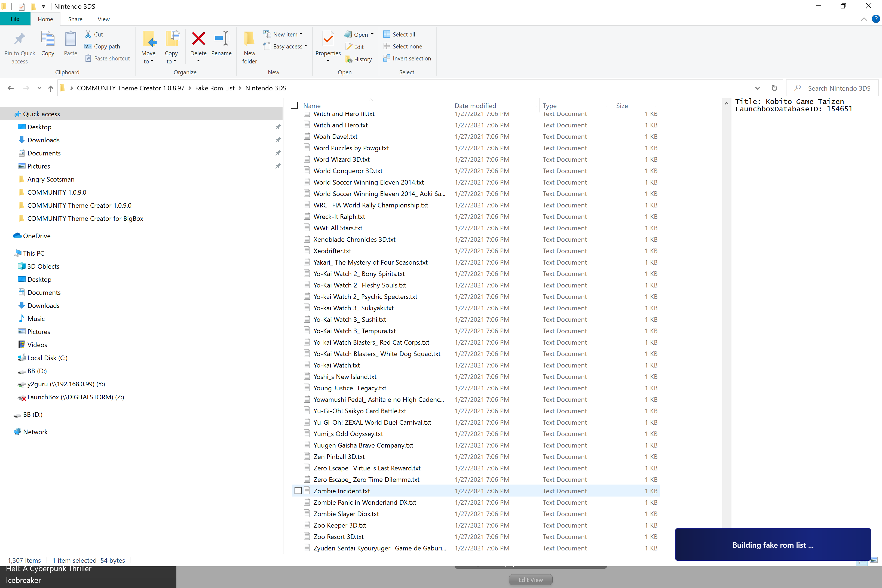Expand the New item dropdown

(301, 34)
